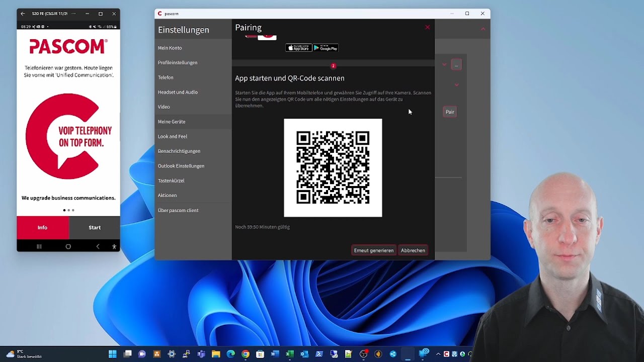Switch to OBS Studio in the taskbar
Viewport: 644px width, 362px height.
click(x=363, y=354)
